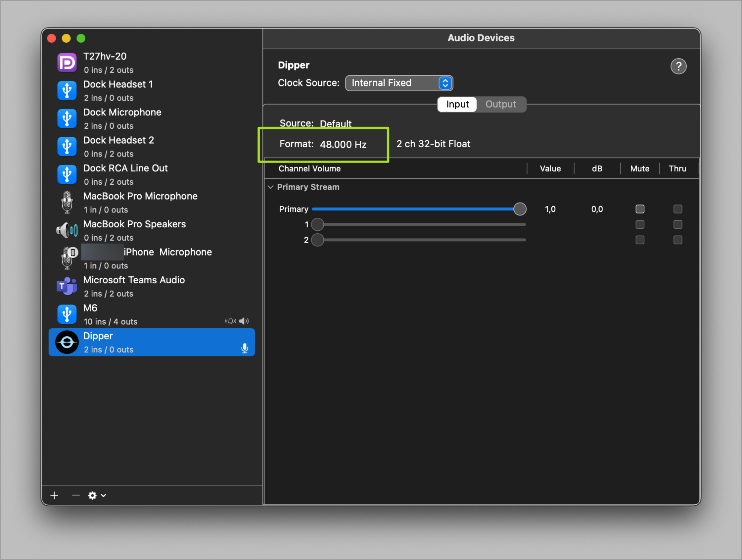
Task: Select Dock Headset 2 device name
Action: (x=118, y=140)
